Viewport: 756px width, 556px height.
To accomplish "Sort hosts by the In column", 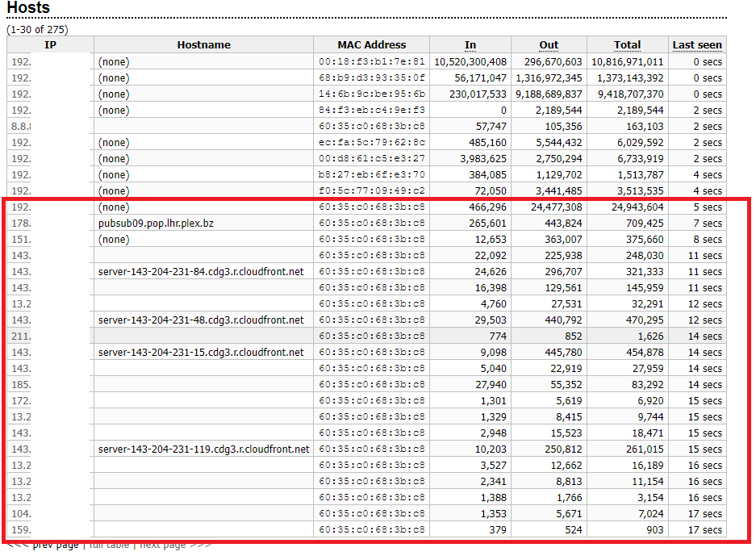I will (470, 45).
